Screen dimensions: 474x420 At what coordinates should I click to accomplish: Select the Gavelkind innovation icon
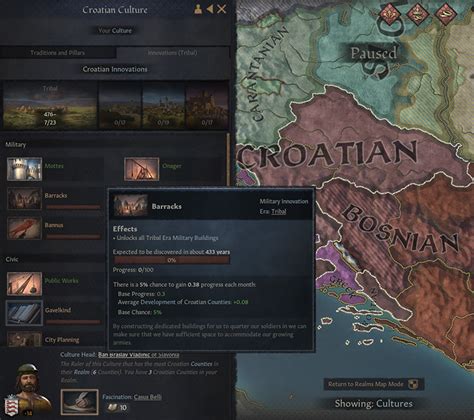point(24,313)
